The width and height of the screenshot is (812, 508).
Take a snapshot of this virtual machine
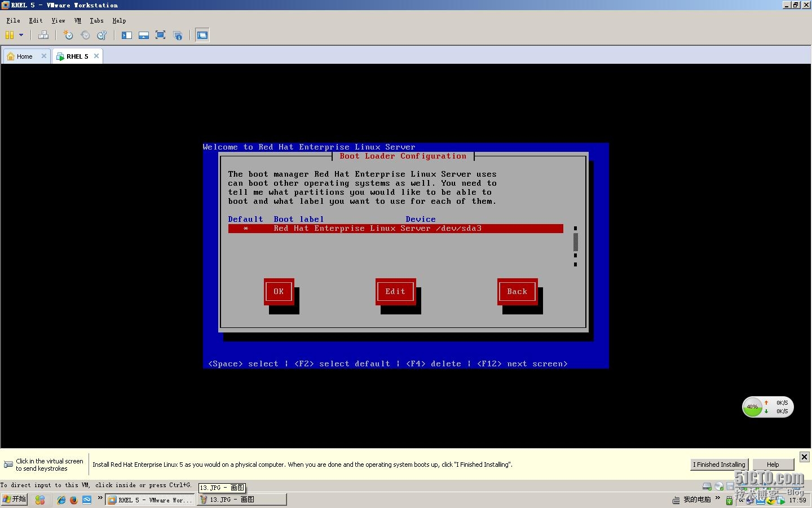(68, 35)
